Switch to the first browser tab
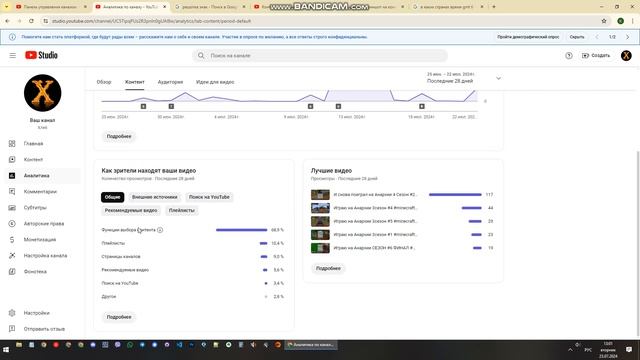This screenshot has width=640, height=360. pos(50,7)
